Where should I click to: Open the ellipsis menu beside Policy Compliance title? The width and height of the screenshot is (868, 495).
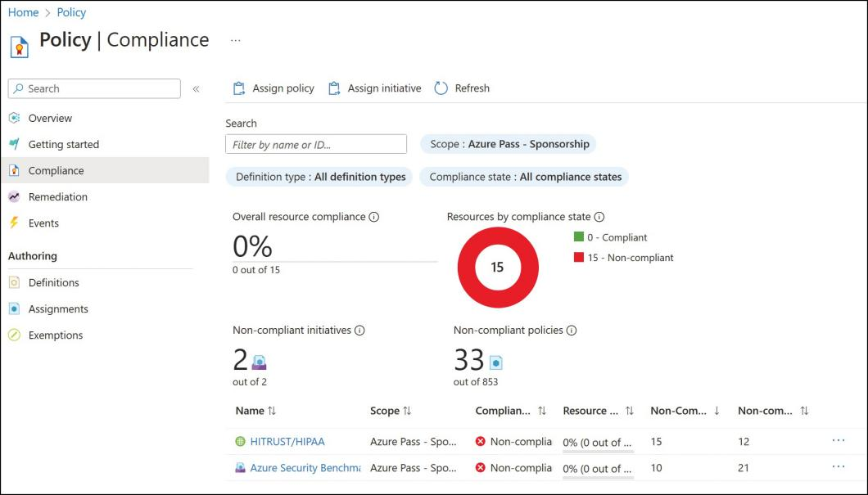pyautogui.click(x=236, y=40)
